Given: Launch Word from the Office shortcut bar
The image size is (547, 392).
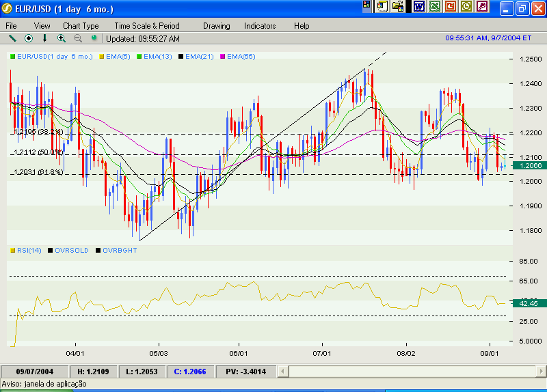Looking at the screenshot, I should point(418,7).
